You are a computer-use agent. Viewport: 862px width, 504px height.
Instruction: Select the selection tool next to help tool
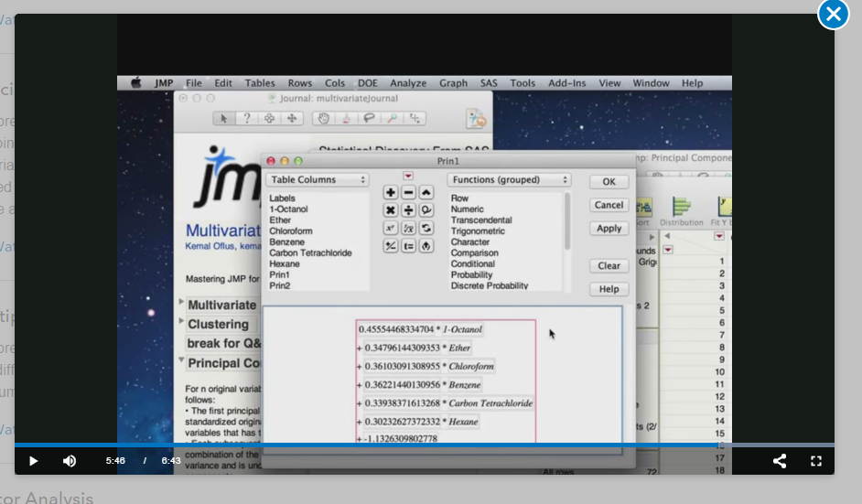click(269, 118)
